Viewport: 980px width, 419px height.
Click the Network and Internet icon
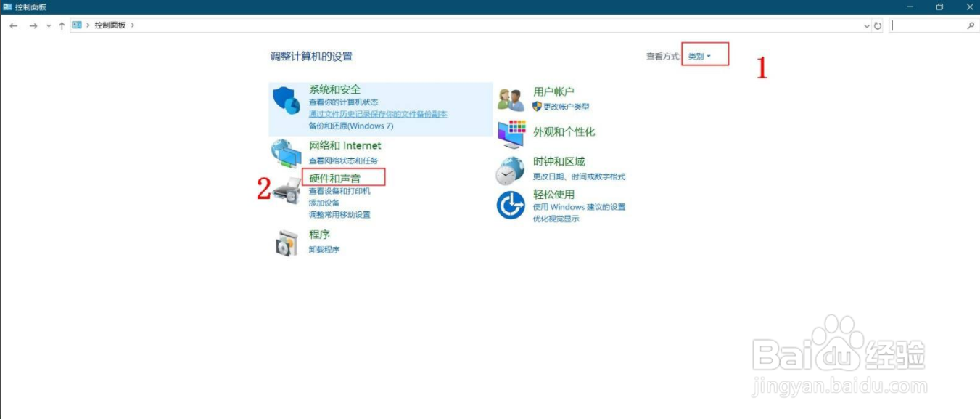click(285, 152)
